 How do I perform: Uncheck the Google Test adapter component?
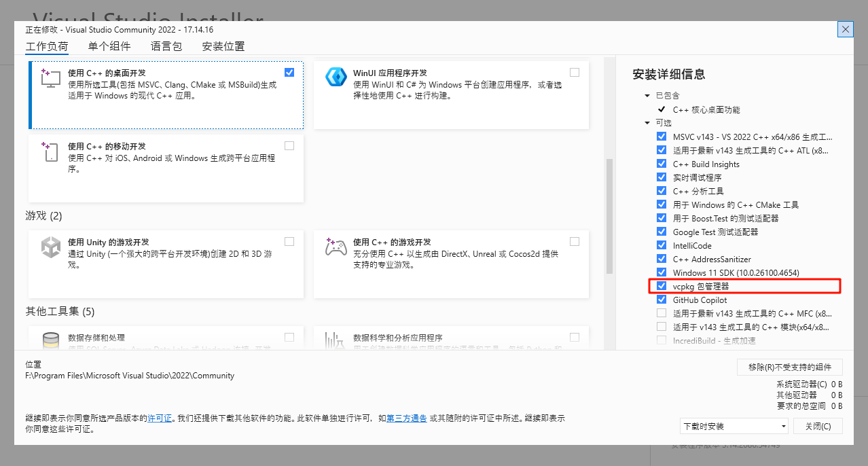click(662, 232)
